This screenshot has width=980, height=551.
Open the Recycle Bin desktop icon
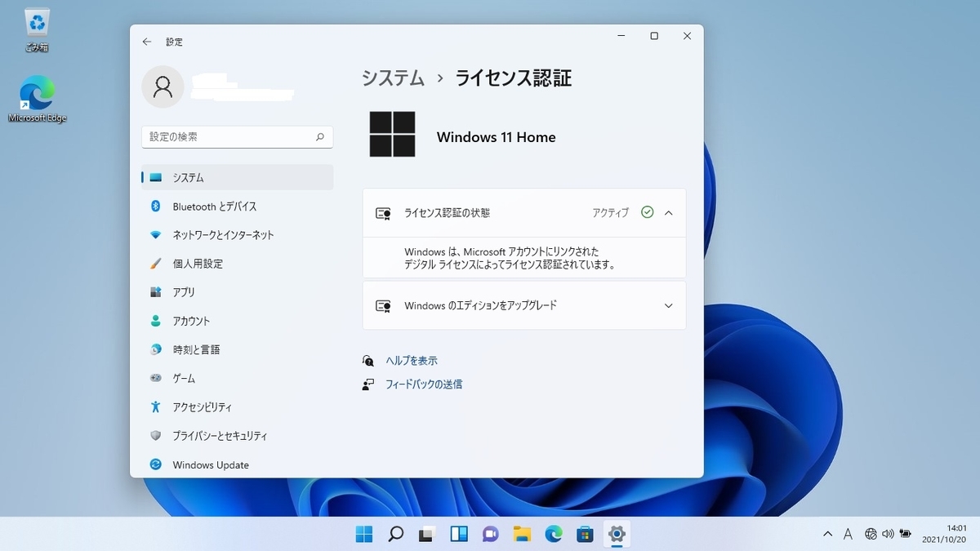pos(37,29)
